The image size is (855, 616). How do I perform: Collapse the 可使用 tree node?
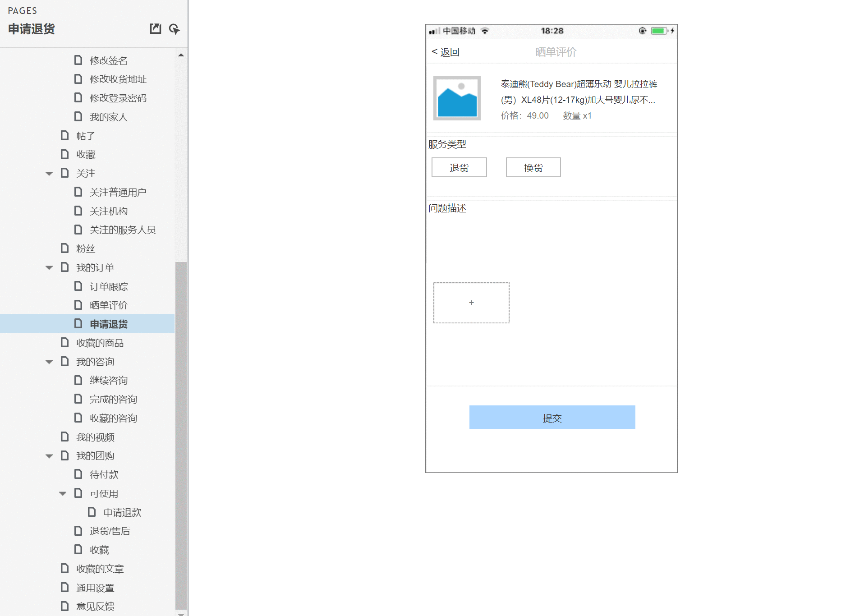pos(63,494)
